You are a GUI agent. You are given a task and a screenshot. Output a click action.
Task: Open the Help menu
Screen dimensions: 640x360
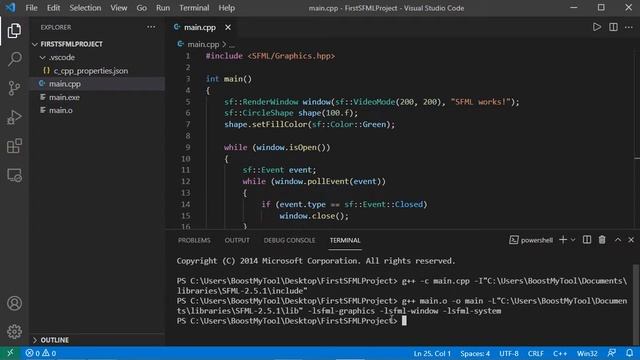227,8
